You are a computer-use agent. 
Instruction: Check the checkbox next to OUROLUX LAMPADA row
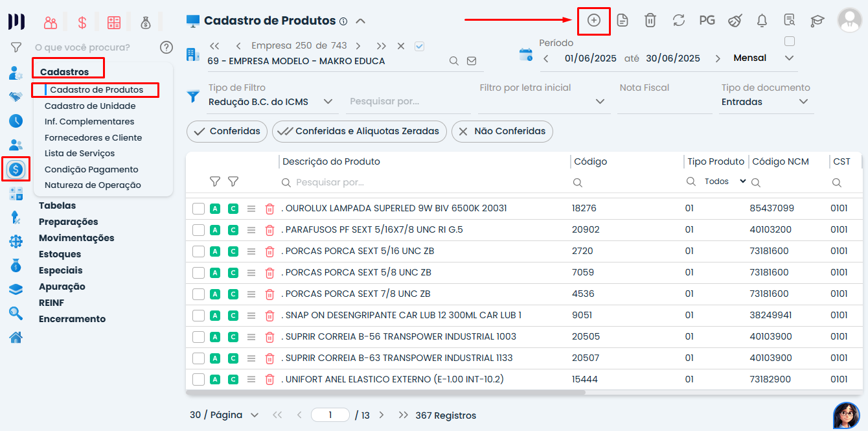[x=198, y=208]
